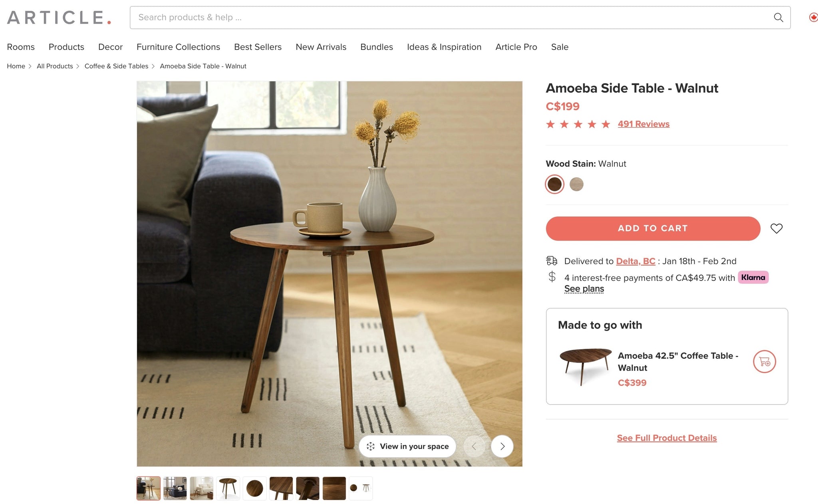Go to previous product image arrow
This screenshot has height=504, width=818.
pos(474,446)
